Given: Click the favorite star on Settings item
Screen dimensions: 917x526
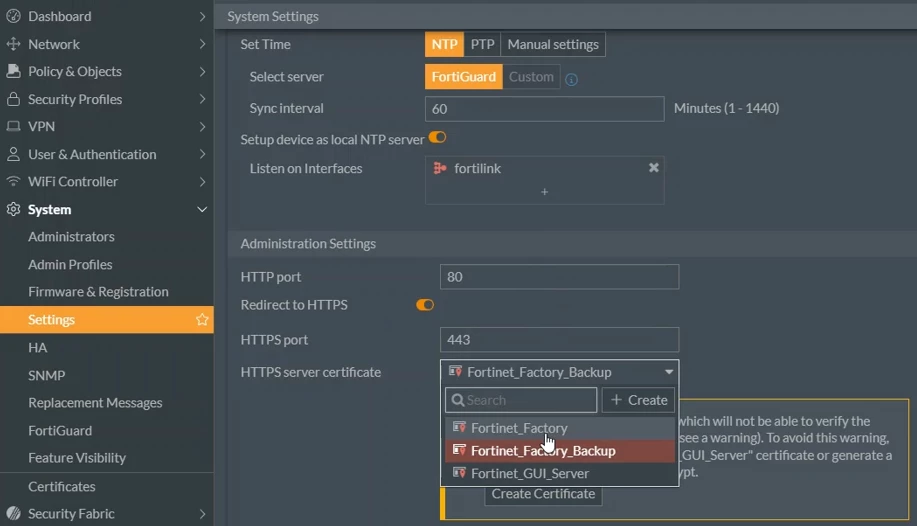Looking at the screenshot, I should tap(202, 319).
